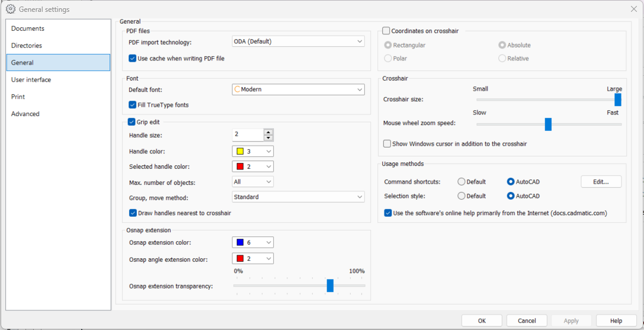Click the Edit... button for command shortcuts
Viewport: 644px width, 330px height.
[x=601, y=182]
